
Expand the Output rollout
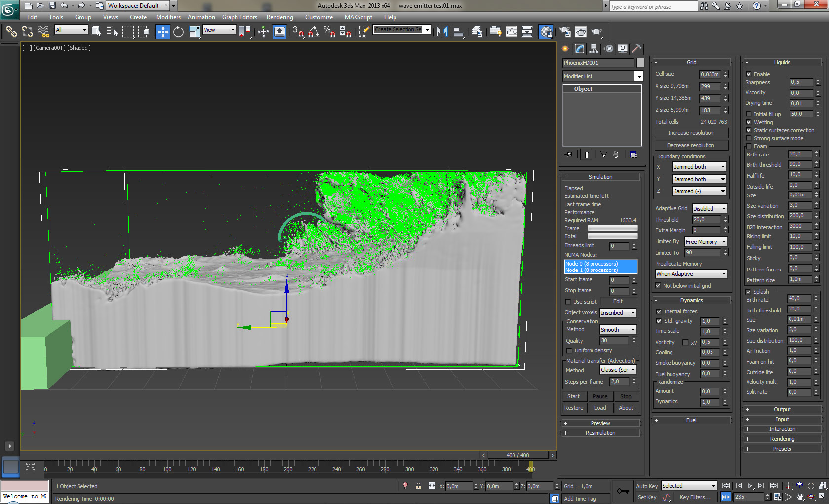(x=782, y=409)
